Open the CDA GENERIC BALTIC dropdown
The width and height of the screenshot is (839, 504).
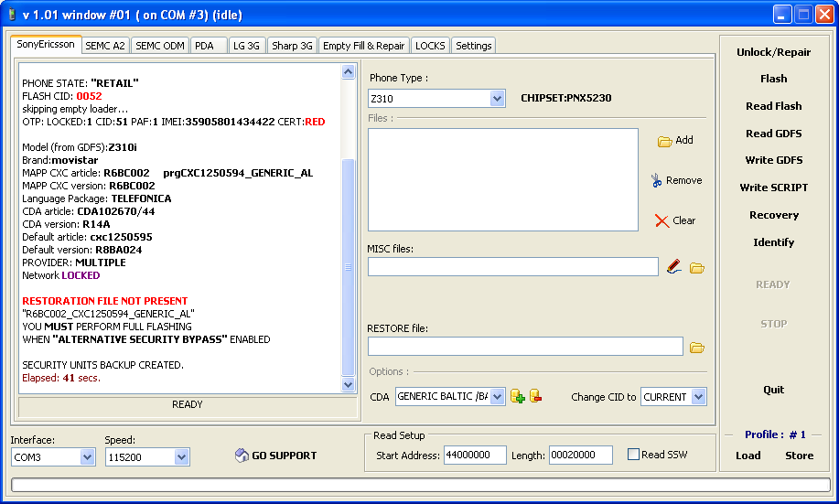point(497,396)
